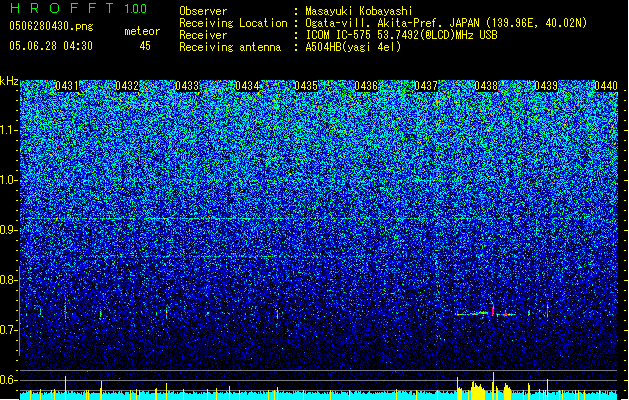Click the date stamp 05.06.28 04:30

point(51,46)
